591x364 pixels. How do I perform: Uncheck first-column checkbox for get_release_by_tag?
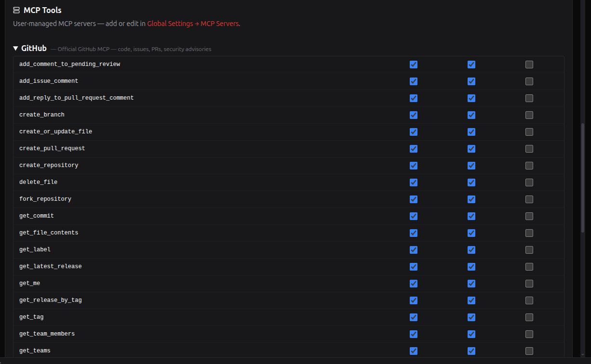point(414,300)
